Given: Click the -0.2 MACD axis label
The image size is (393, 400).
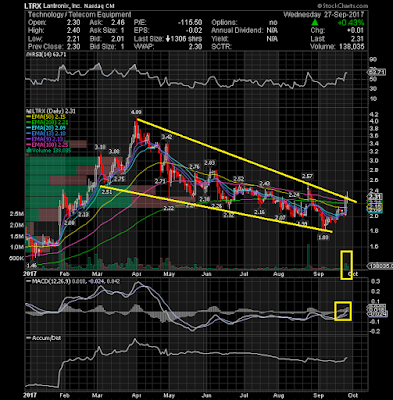Looking at the screenshot, I should (374, 331).
